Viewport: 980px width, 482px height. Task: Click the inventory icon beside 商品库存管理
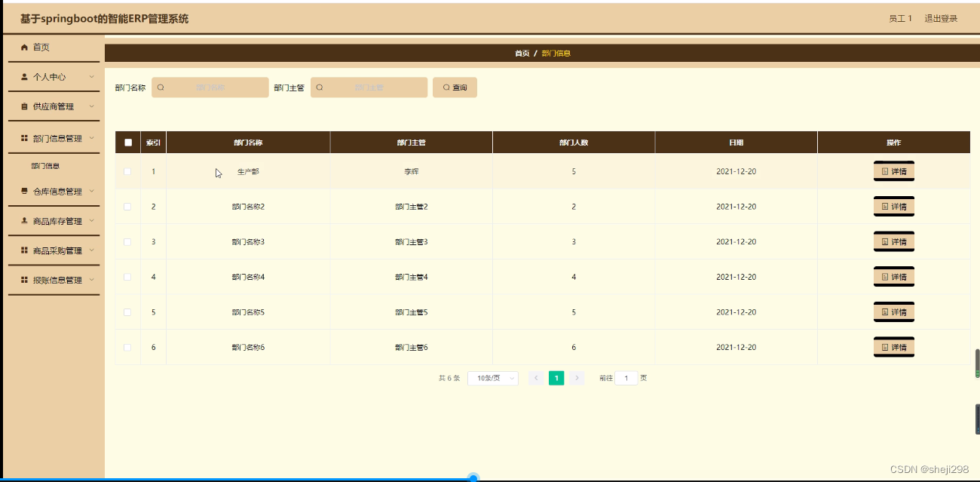[x=23, y=221]
